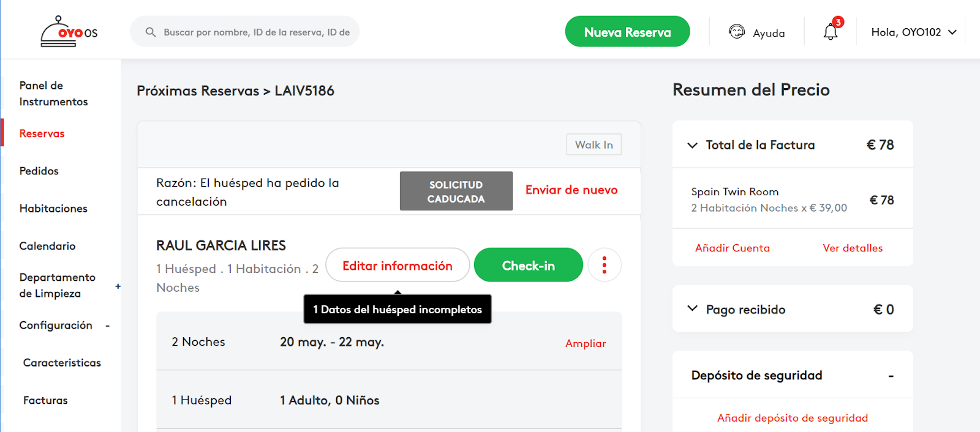The image size is (980, 432).
Task: Open Habitaciones in the sidebar
Action: pos(53,209)
